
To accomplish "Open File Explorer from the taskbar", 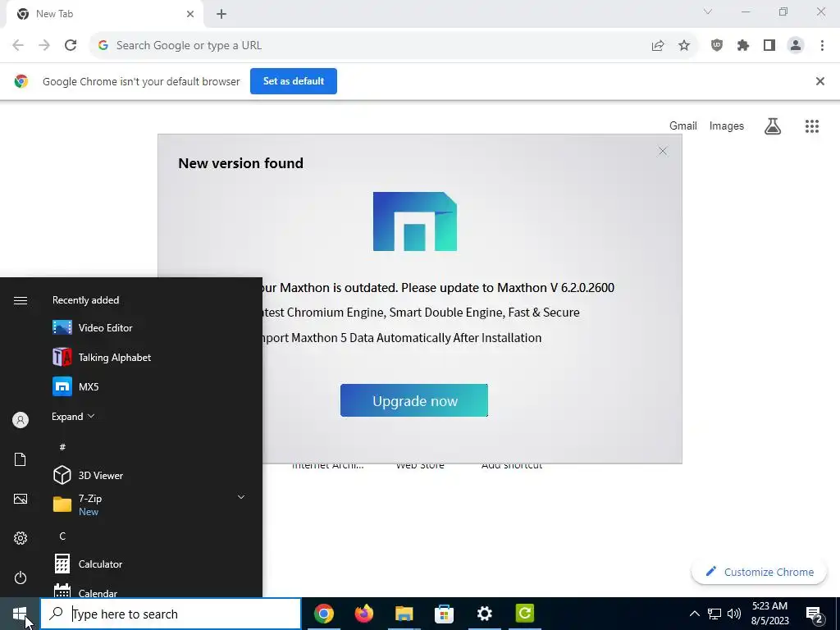I will [x=404, y=614].
